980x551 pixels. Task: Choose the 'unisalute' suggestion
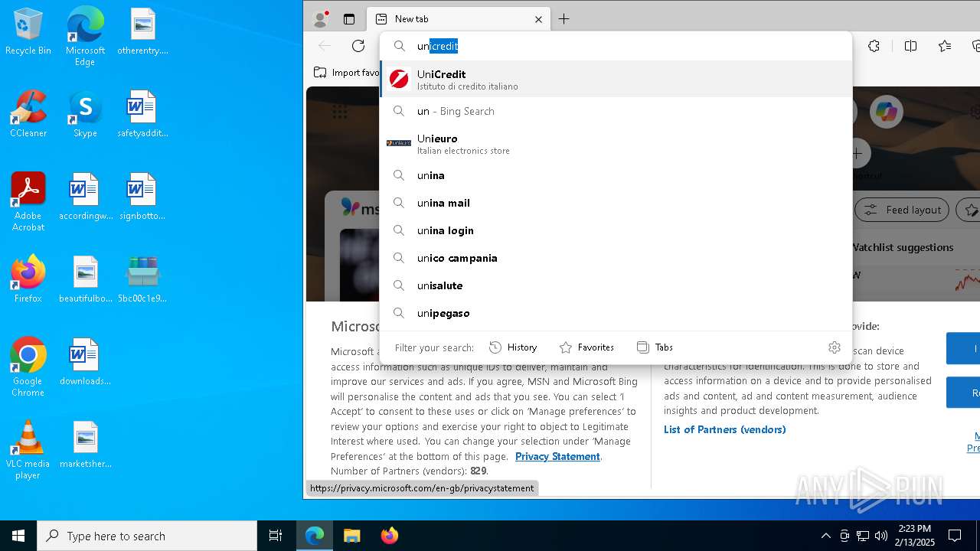tap(616, 286)
